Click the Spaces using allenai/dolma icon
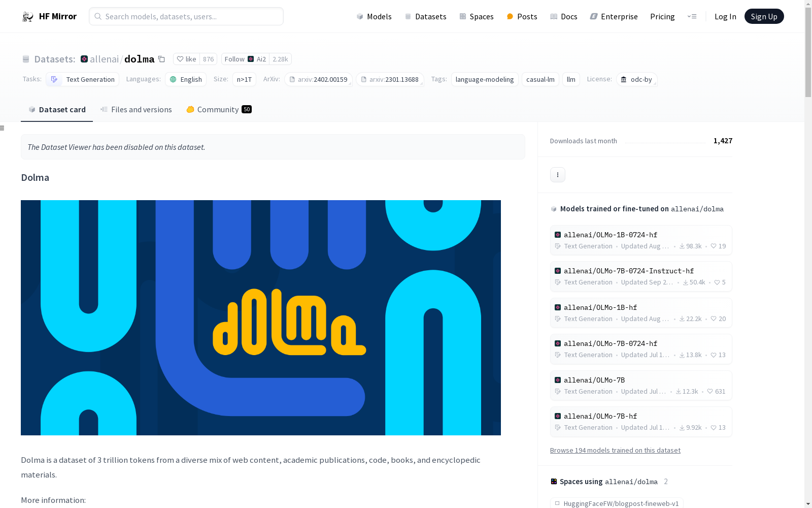 (x=554, y=482)
